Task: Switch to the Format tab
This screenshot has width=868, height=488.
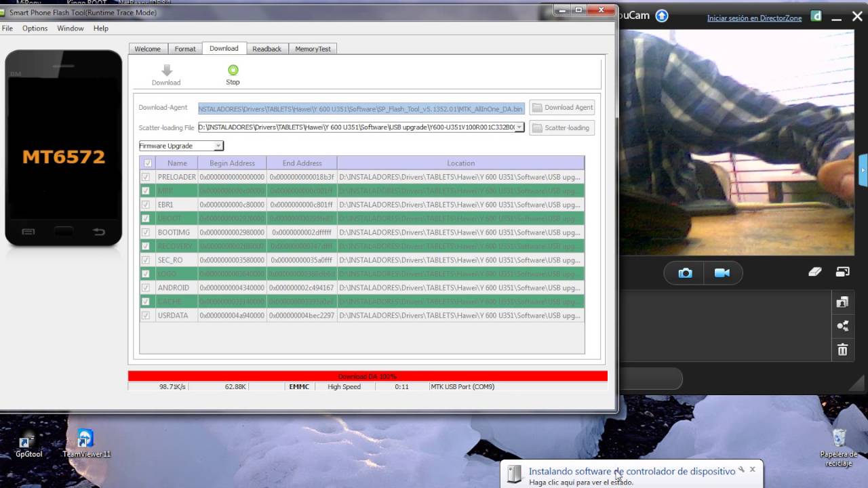Action: [185, 49]
